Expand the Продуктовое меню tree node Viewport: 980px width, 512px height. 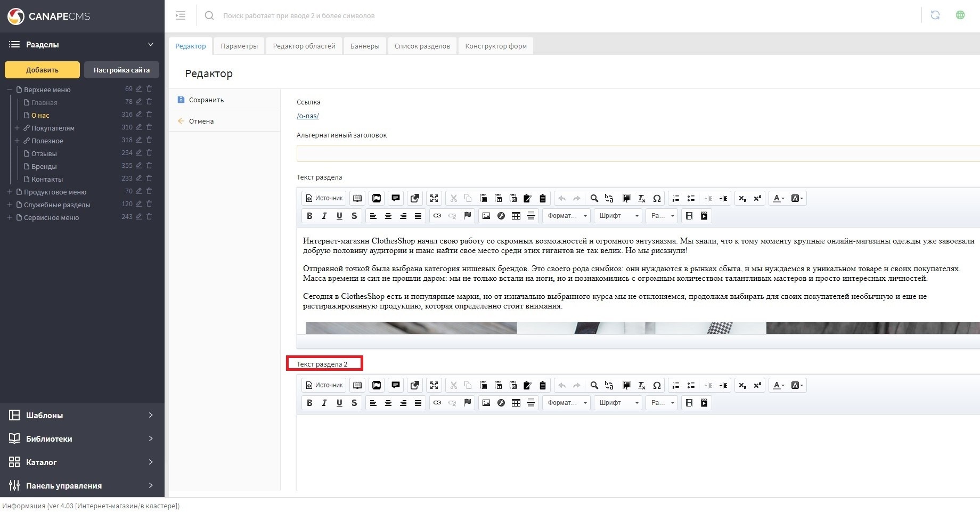9,192
